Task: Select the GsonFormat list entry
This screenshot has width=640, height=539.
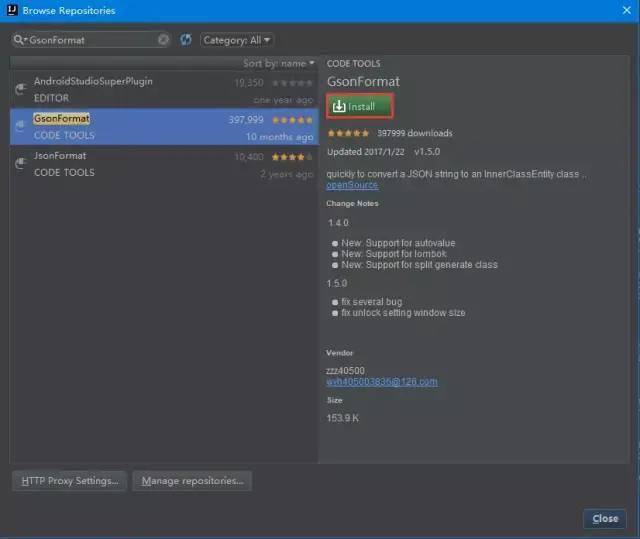Action: coord(164,126)
